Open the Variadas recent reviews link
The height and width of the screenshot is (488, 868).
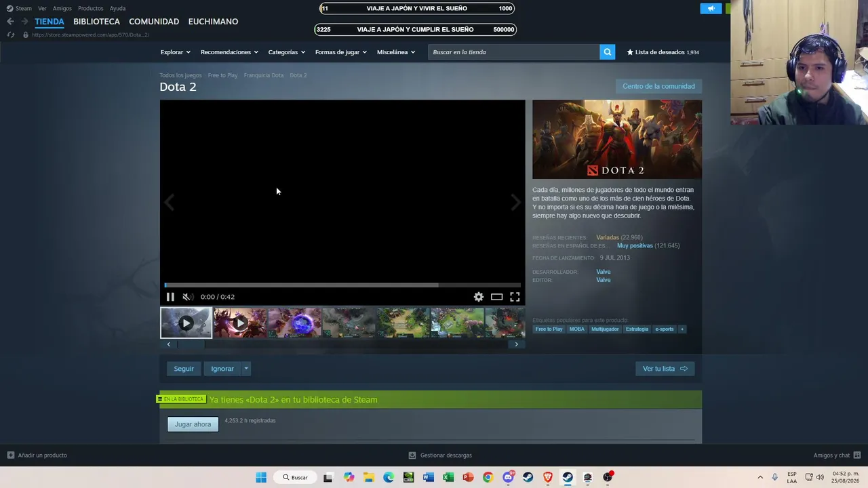[608, 238]
